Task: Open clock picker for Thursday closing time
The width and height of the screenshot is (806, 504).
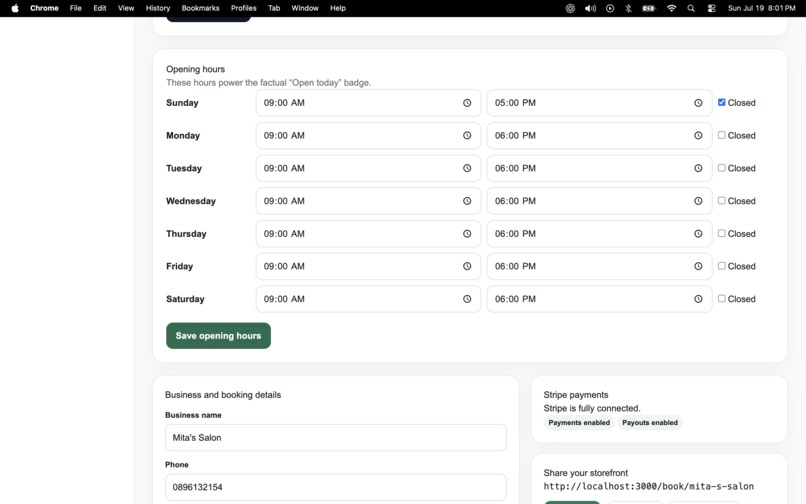Action: (x=698, y=233)
